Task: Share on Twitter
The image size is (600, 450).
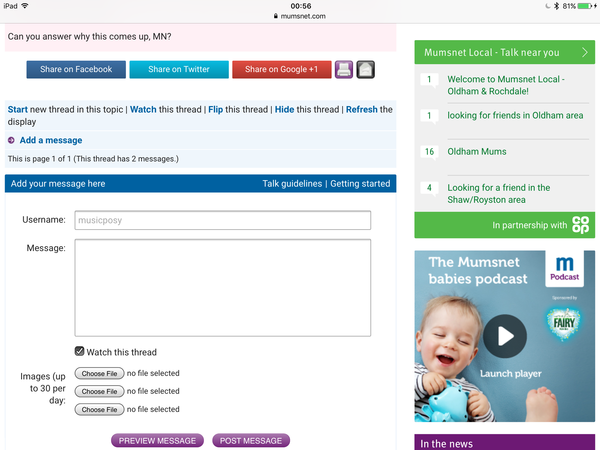Action: pyautogui.click(x=179, y=69)
